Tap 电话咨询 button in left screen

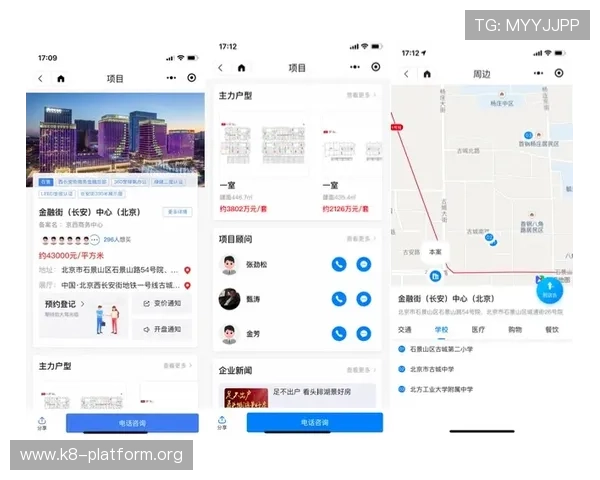[x=132, y=423]
